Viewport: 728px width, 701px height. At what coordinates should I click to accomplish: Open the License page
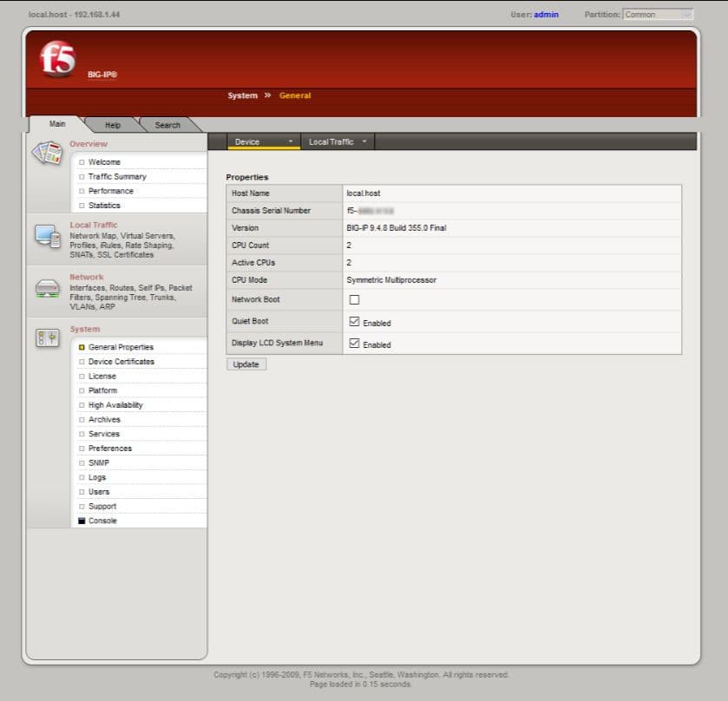(102, 375)
